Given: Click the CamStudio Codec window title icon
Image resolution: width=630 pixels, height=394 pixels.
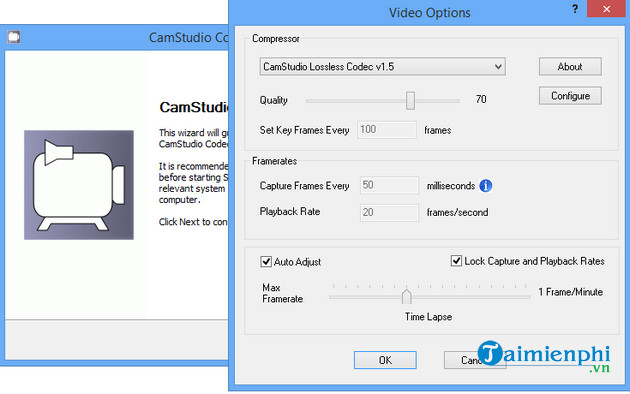Looking at the screenshot, I should pyautogui.click(x=14, y=37).
